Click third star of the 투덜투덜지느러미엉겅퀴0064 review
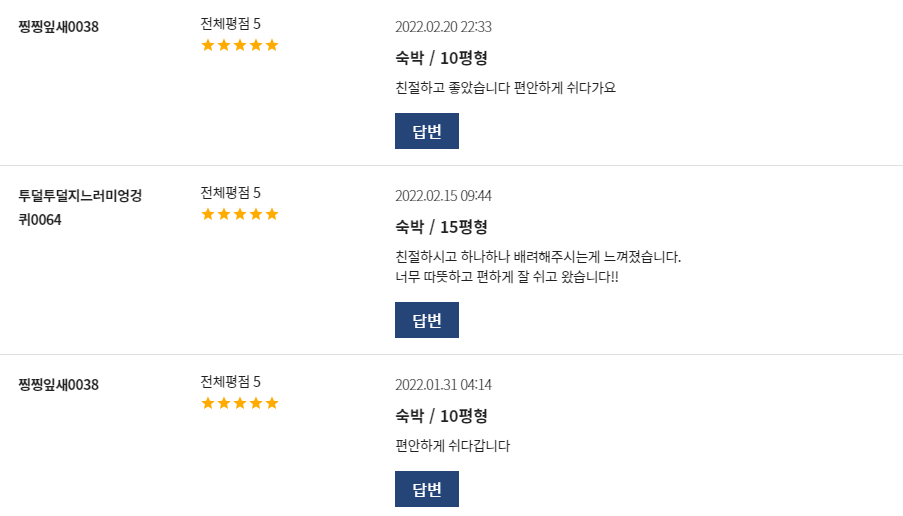The height and width of the screenshot is (516, 903). click(x=240, y=214)
